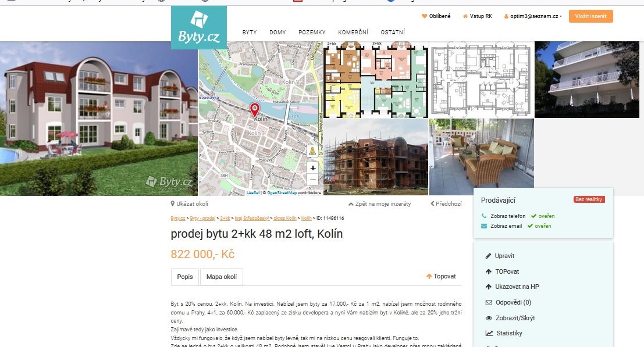Open Odpovědi (0) envelope item
This screenshot has height=347, width=644.
[508, 302]
